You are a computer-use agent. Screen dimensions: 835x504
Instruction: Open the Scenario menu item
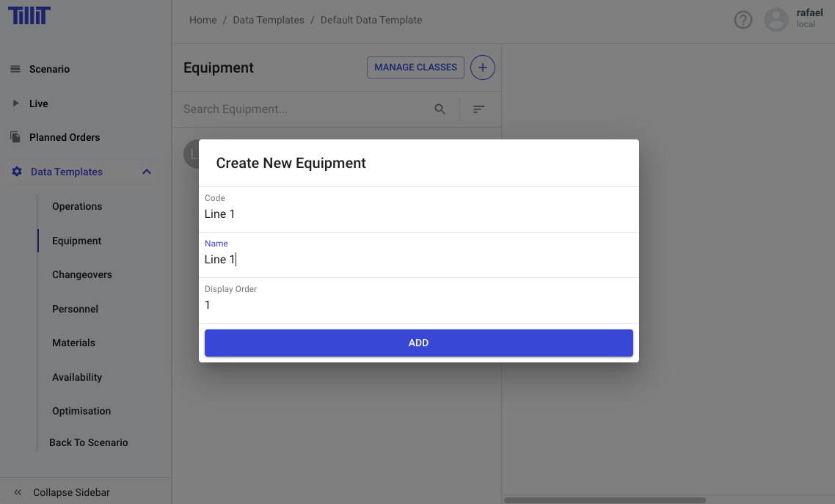coord(49,69)
